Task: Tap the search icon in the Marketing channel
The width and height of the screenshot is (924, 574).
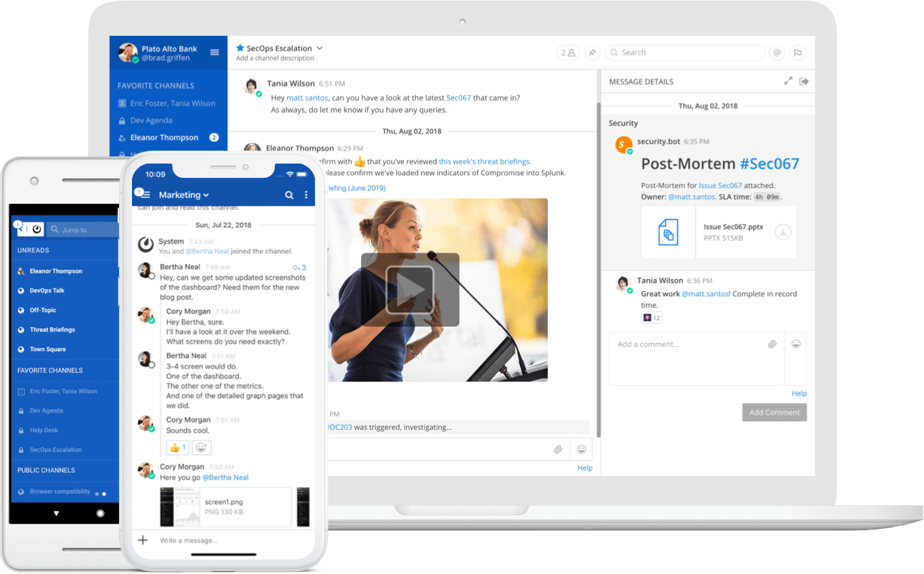Action: (x=289, y=194)
